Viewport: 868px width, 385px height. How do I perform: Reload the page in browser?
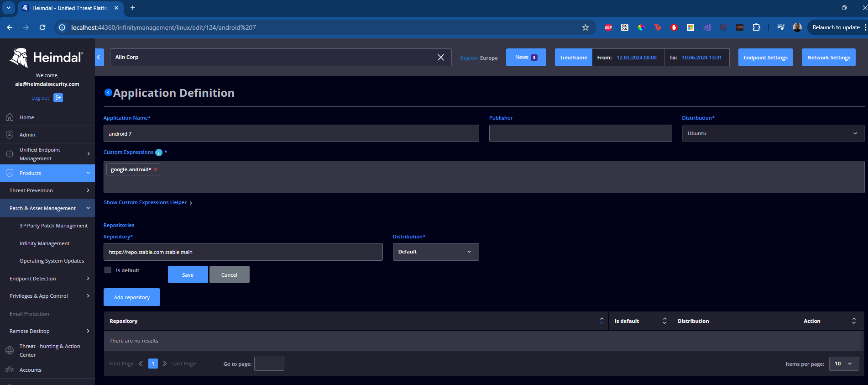tap(42, 27)
